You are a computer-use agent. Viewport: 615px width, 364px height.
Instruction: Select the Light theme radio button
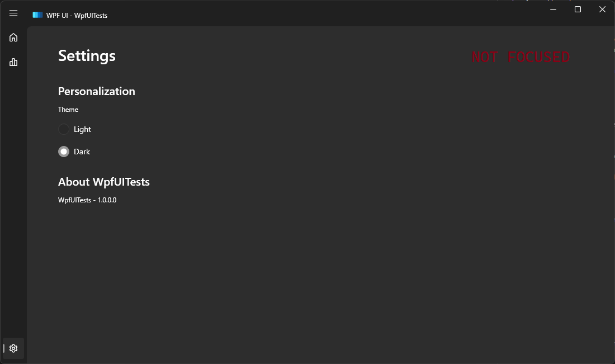coord(64,129)
